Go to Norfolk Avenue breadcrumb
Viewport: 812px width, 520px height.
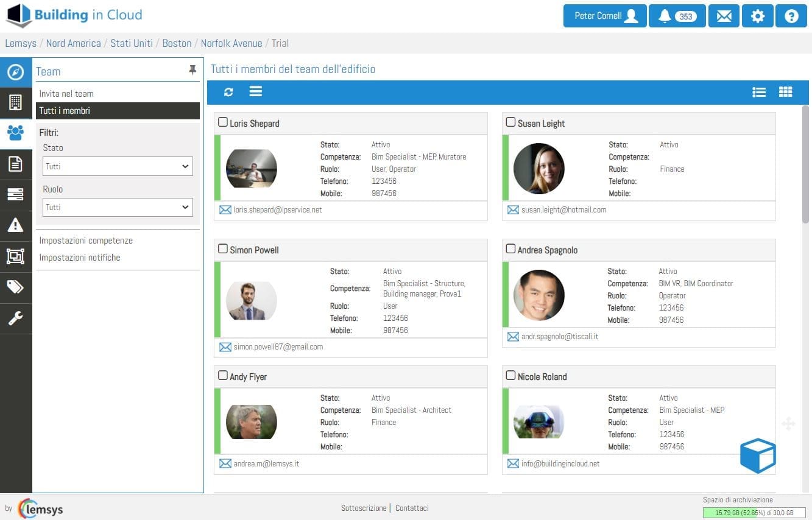coord(231,43)
